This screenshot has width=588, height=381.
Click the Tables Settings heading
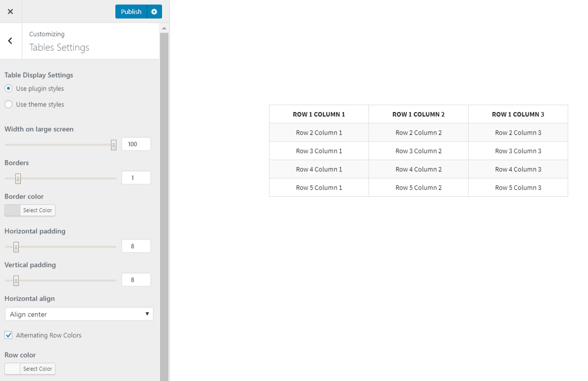(x=59, y=48)
